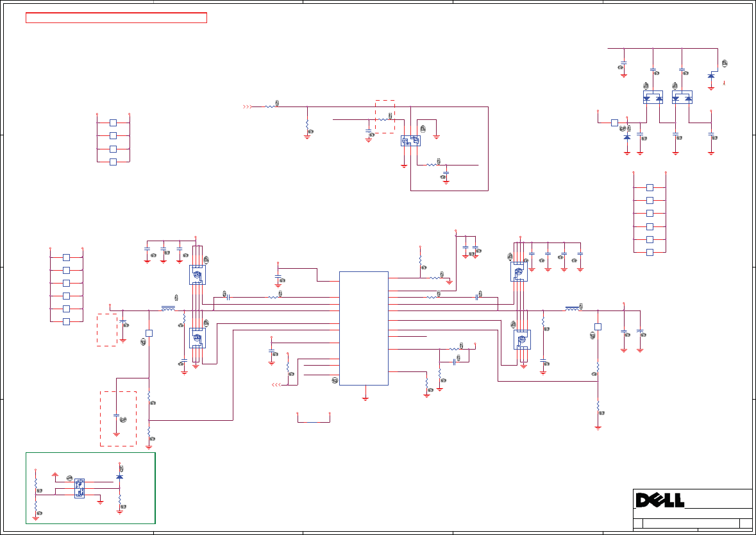The height and width of the screenshot is (535, 756).
Task: Click the single square test point on the right output rail
Action: pyautogui.click(x=598, y=327)
